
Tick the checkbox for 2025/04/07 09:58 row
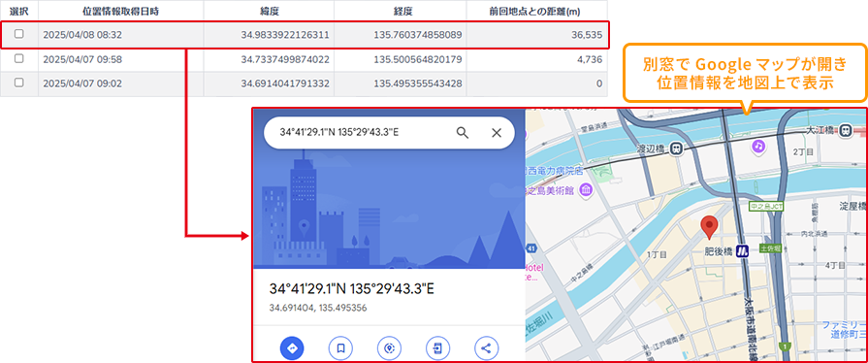18,58
